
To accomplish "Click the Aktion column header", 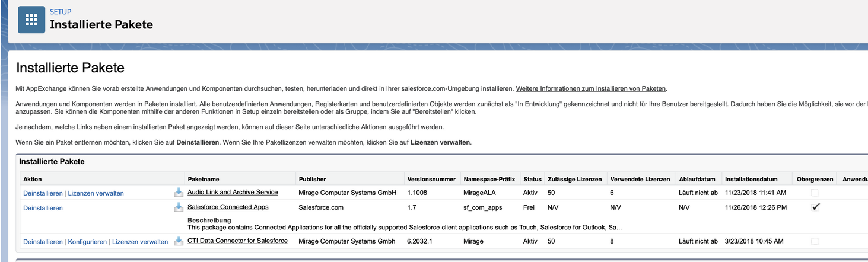I will pos(33,179).
